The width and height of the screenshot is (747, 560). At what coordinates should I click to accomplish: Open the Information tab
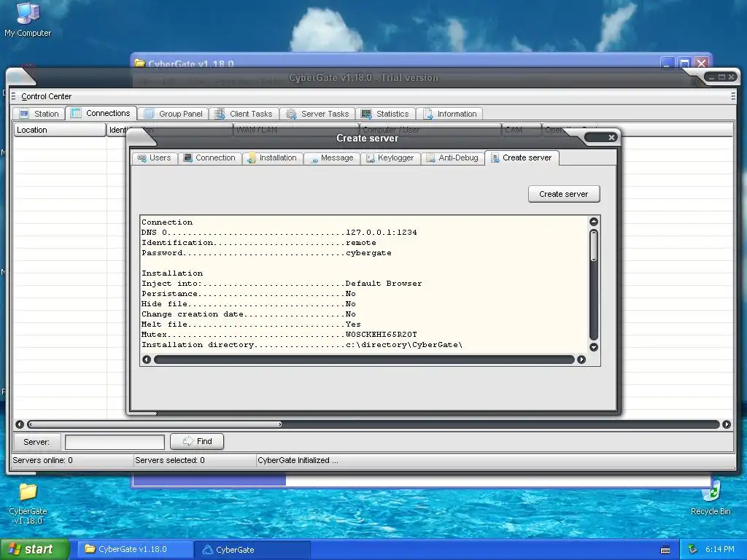click(x=449, y=114)
